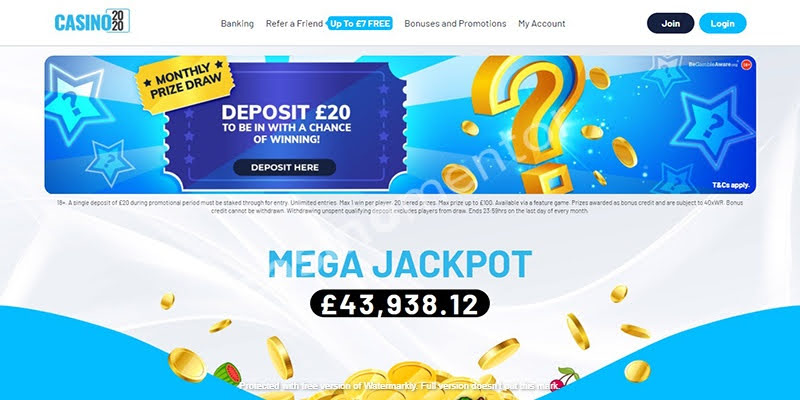Click the T&Cs apply link
Screen dimensions: 800x400
[731, 185]
